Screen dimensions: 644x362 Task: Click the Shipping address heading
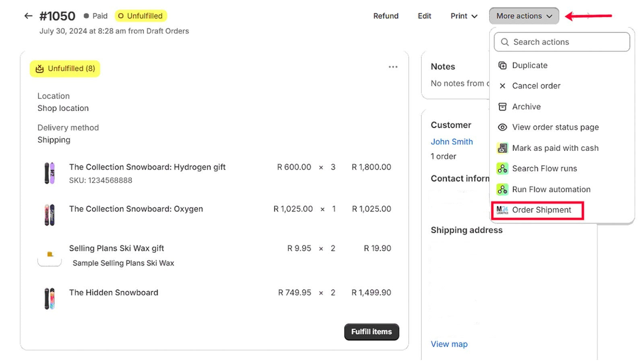tap(466, 230)
